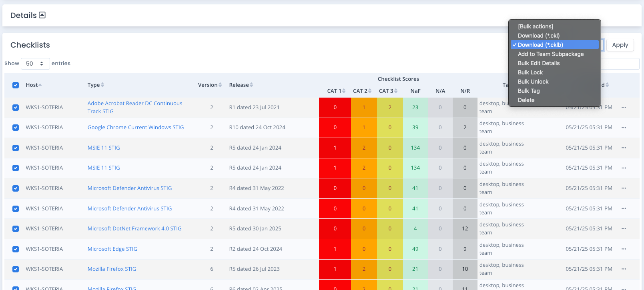Select the [Bulk actions] placeholder option
Image resolution: width=644 pixels, height=290 pixels.
pyautogui.click(x=555, y=26)
